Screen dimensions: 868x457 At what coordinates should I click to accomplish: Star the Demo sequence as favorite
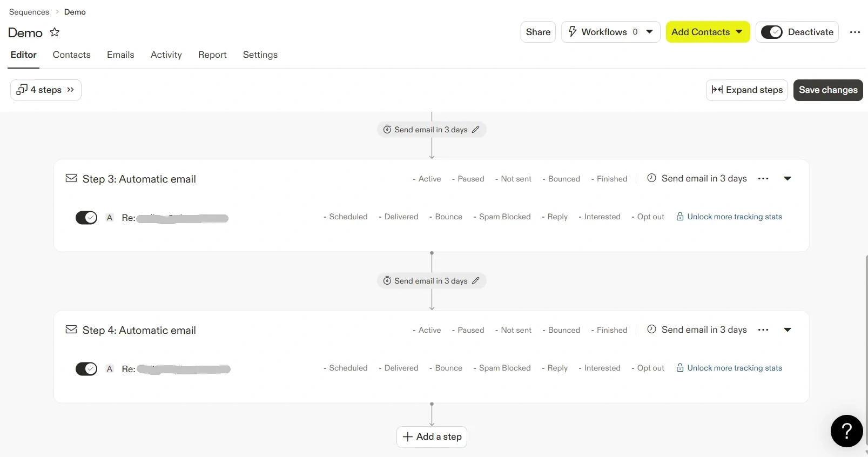(55, 32)
